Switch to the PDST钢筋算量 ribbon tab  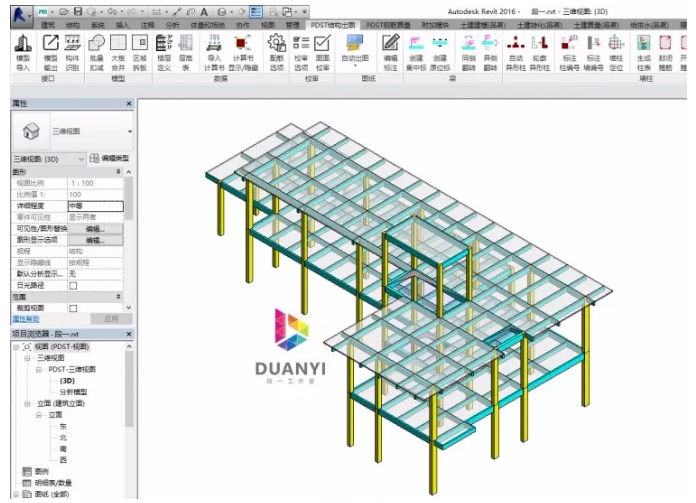(x=388, y=25)
